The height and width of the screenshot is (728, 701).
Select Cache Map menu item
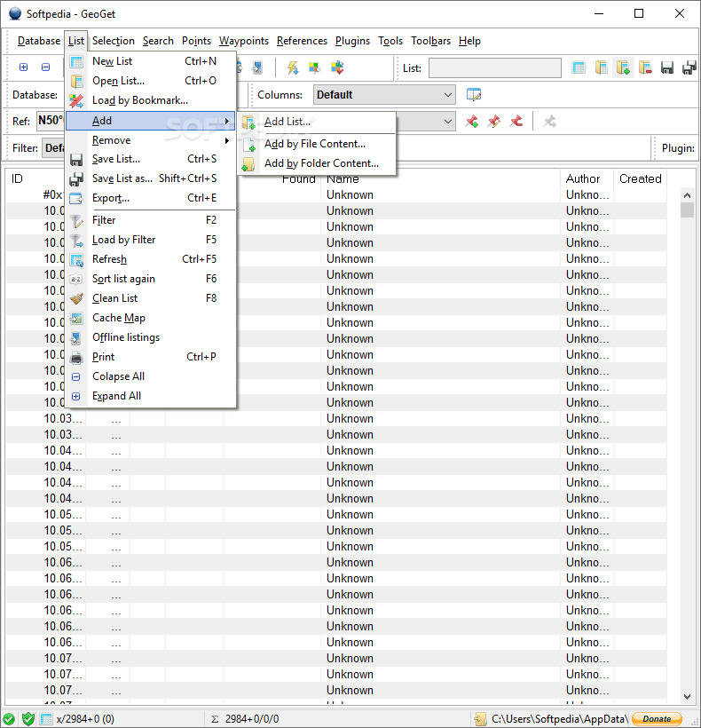click(151, 318)
